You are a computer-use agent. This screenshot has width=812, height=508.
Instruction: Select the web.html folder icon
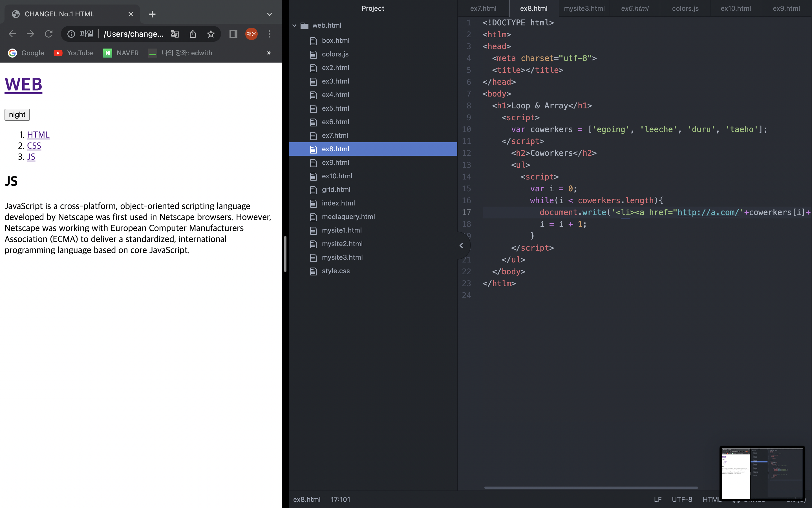(304, 25)
